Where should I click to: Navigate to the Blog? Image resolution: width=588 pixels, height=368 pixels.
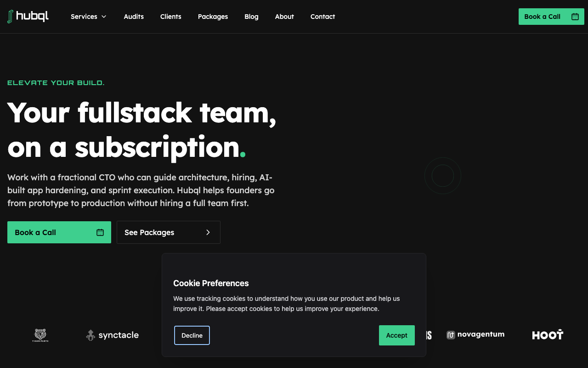coord(251,17)
